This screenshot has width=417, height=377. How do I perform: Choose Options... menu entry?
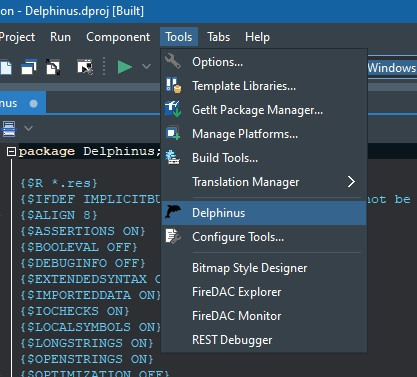point(264,62)
